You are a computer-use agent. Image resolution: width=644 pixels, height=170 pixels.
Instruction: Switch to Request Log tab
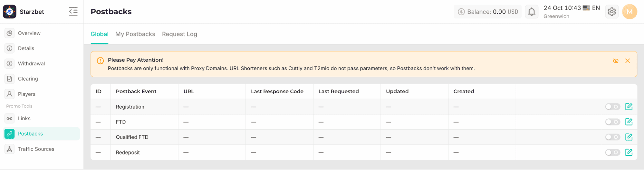click(179, 34)
